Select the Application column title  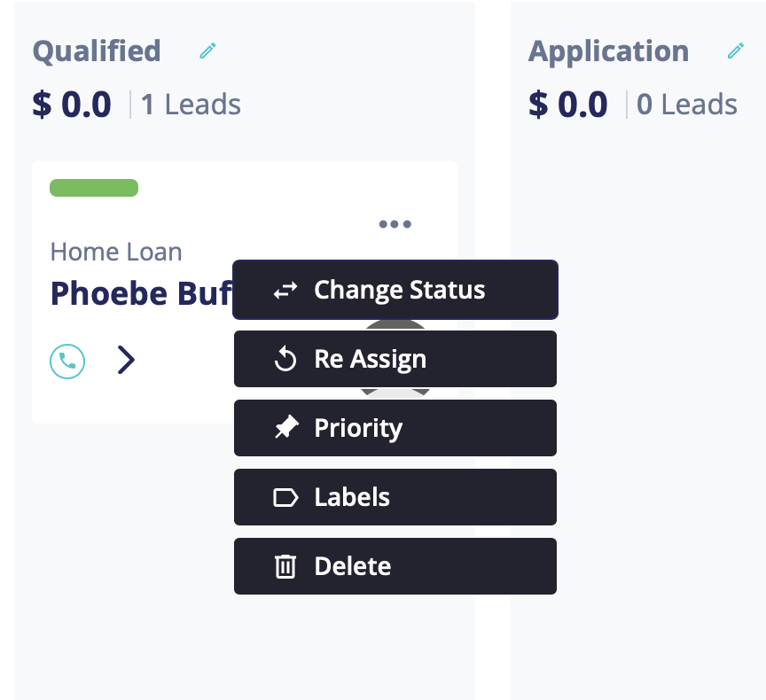(609, 51)
